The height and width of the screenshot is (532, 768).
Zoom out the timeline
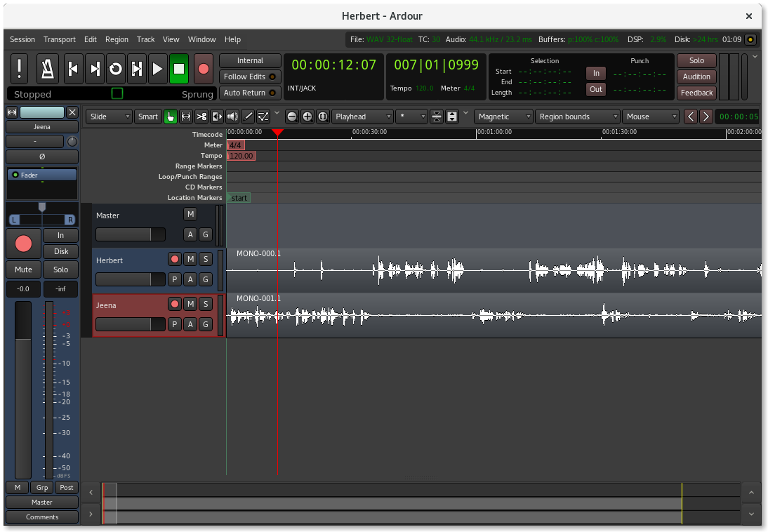pos(292,117)
